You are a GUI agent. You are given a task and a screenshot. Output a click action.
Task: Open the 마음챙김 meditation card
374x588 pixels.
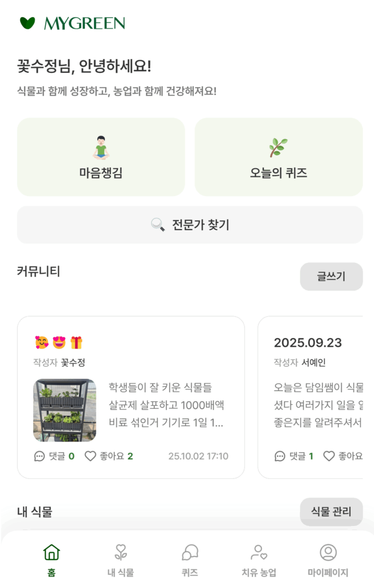[101, 157]
